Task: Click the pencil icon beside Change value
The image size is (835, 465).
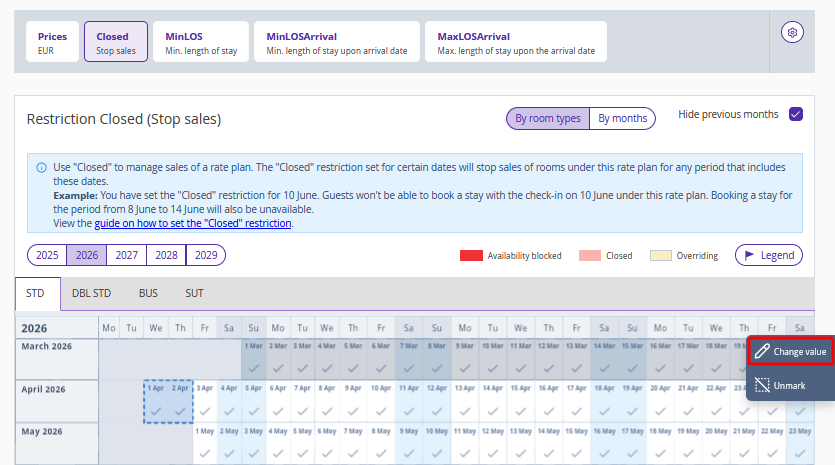Action: (x=762, y=352)
